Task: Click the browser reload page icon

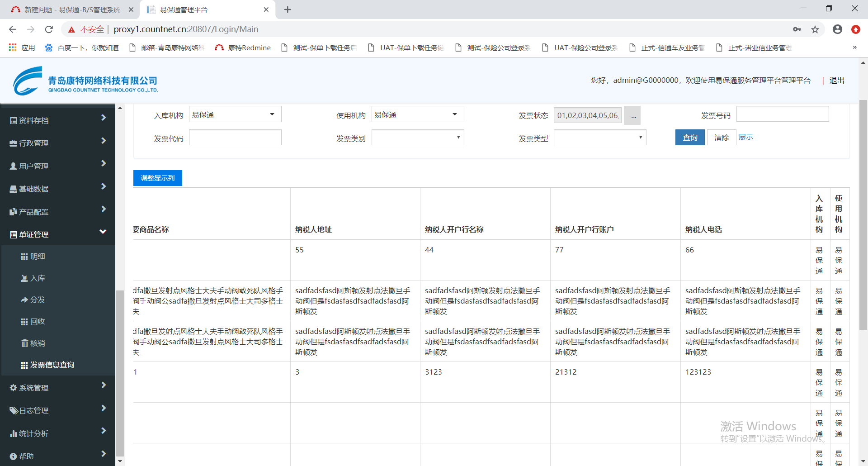Action: point(49,29)
